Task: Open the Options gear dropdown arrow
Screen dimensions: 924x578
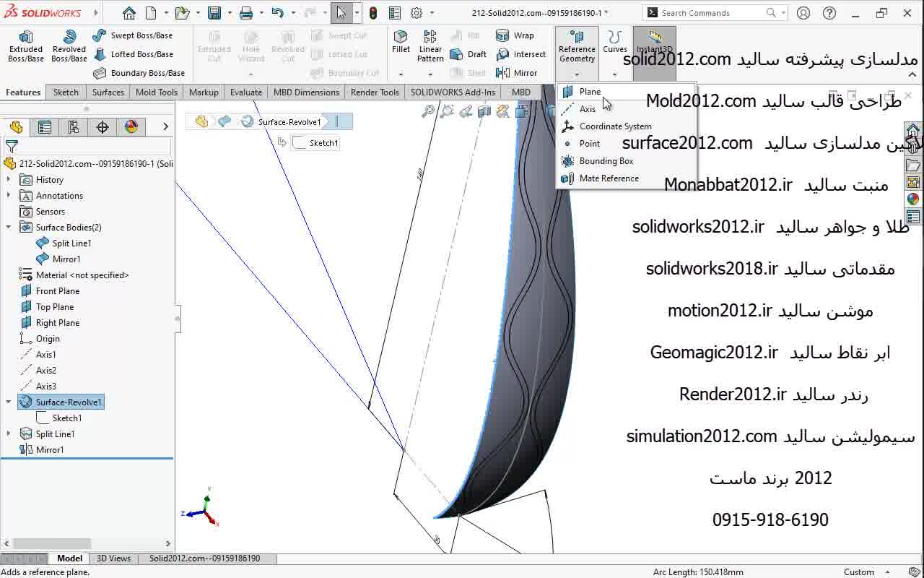Action: 432,13
